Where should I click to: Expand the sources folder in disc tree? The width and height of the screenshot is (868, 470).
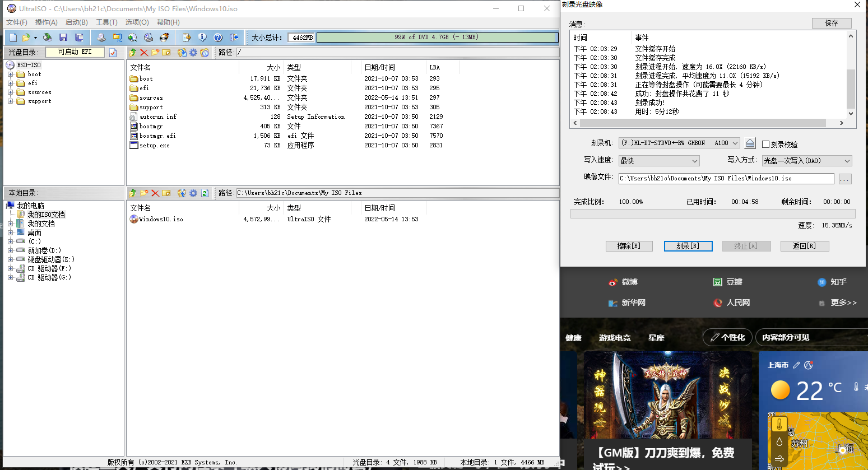tap(10, 92)
